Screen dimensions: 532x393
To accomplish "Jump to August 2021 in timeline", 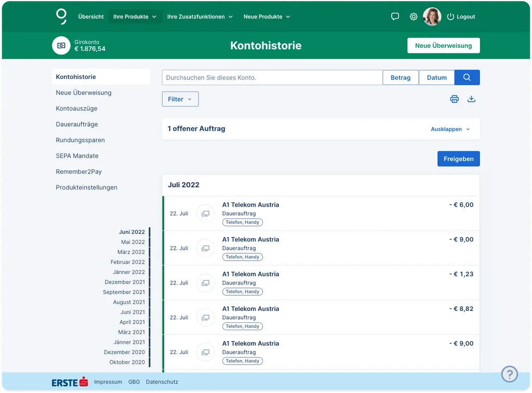I will pos(129,302).
